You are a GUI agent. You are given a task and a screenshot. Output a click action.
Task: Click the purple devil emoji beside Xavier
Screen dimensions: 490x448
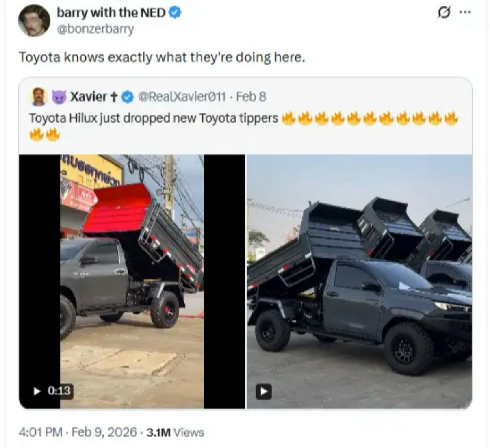(x=59, y=97)
